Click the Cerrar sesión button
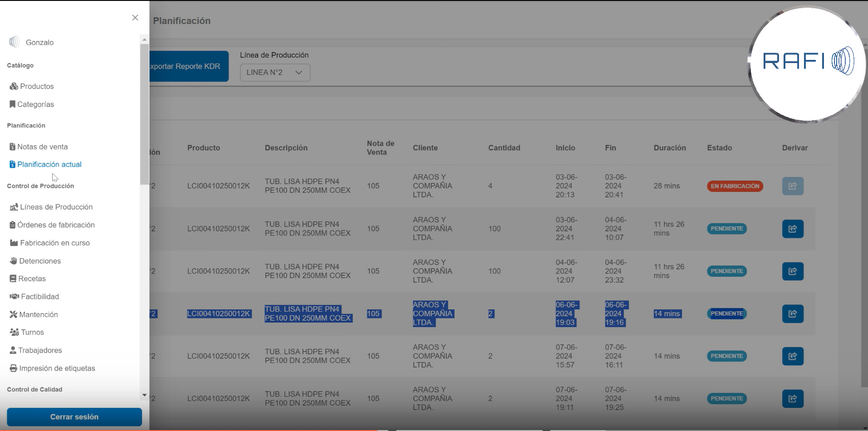This screenshot has width=868, height=431. [74, 417]
